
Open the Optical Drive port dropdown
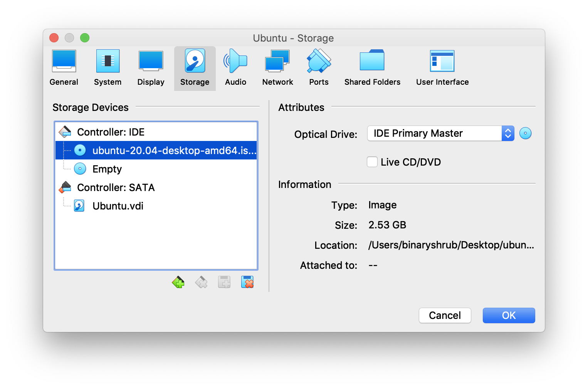point(441,133)
